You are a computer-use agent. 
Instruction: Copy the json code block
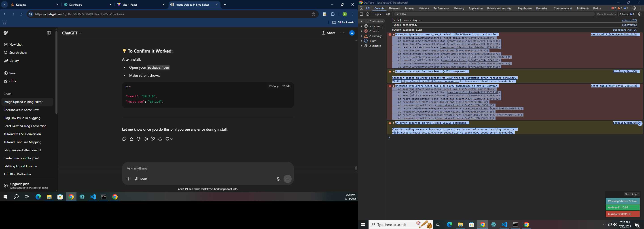pyautogui.click(x=274, y=86)
